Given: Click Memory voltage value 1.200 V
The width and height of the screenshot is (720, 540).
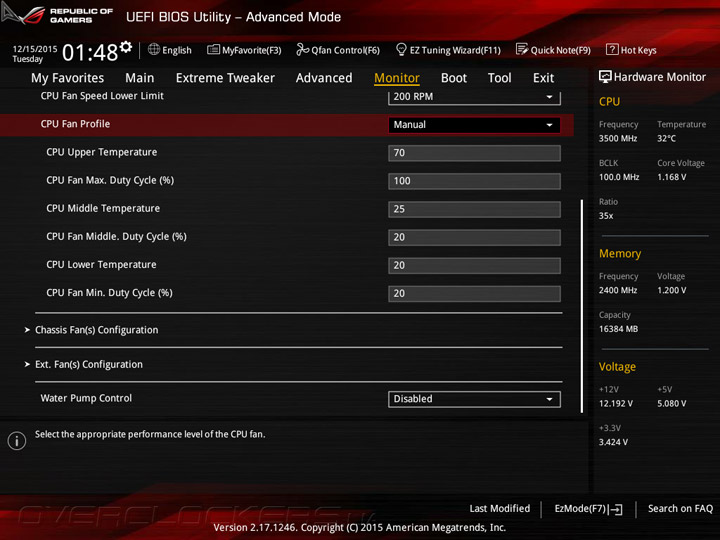Looking at the screenshot, I should 672,290.
